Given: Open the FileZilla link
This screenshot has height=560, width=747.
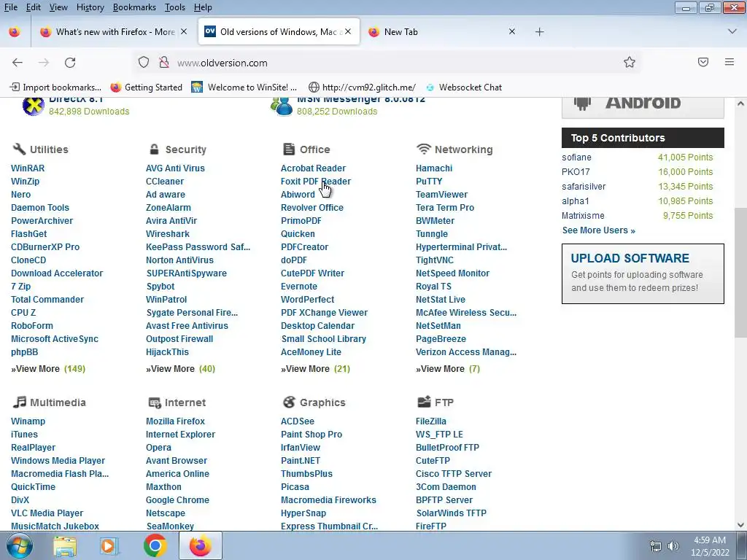Looking at the screenshot, I should [430, 421].
